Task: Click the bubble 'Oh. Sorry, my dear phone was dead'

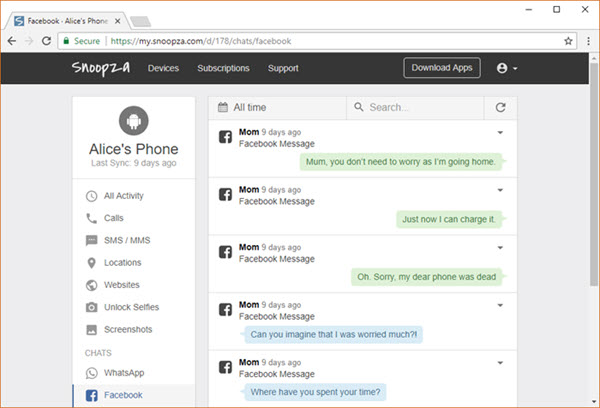Action: (x=427, y=277)
